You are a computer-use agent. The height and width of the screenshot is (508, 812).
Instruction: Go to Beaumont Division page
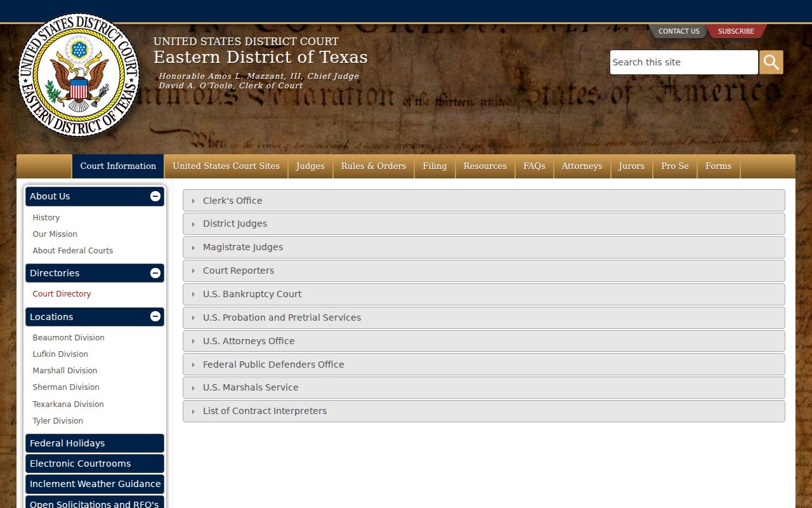pos(69,337)
